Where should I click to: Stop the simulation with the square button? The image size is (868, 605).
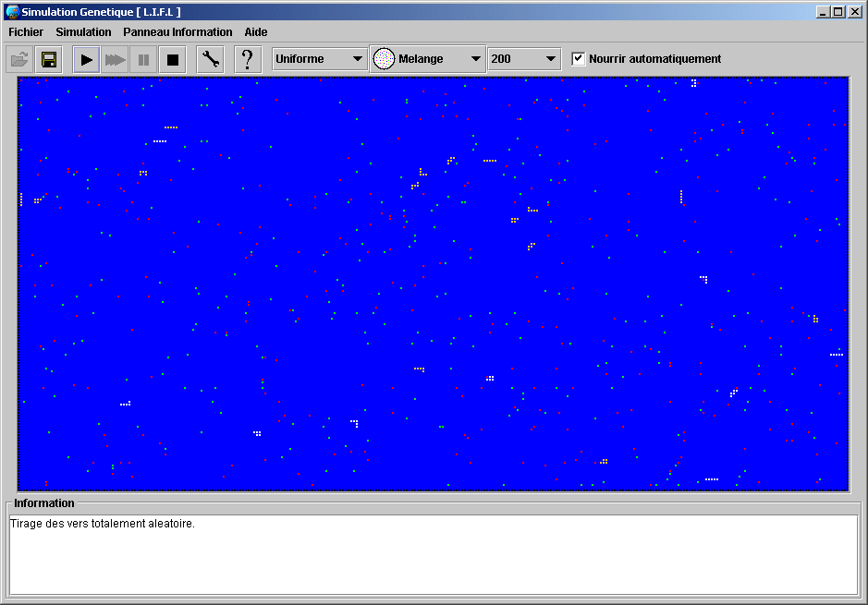pos(172,60)
